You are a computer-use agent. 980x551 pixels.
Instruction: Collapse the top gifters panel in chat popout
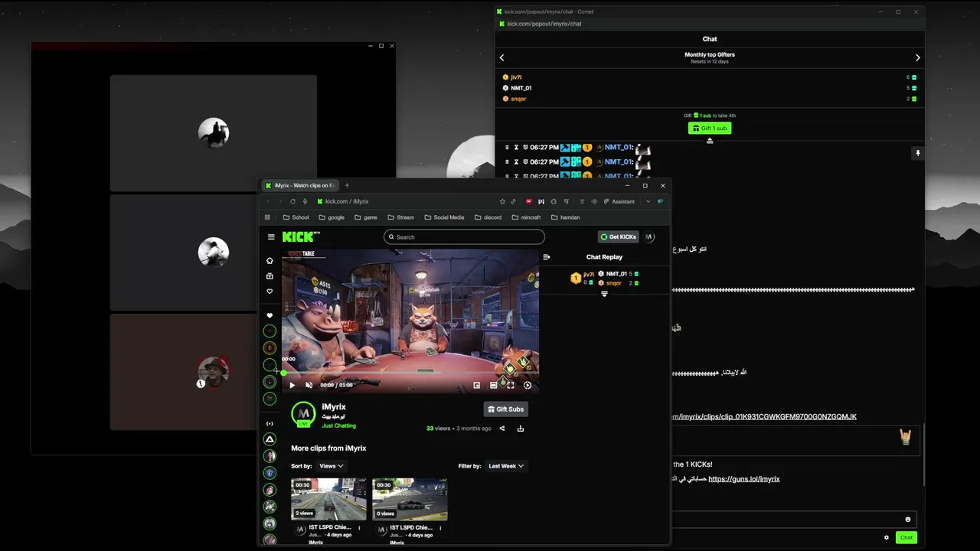(710, 141)
